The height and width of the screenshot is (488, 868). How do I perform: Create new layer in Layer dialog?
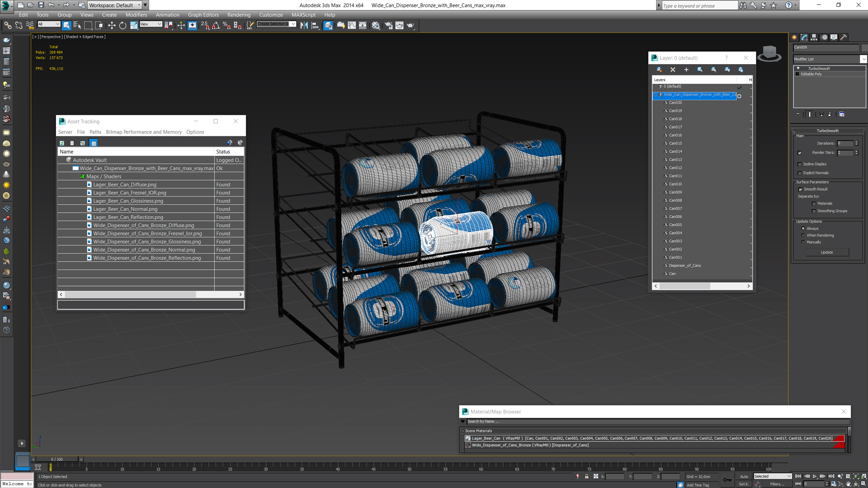(x=659, y=70)
